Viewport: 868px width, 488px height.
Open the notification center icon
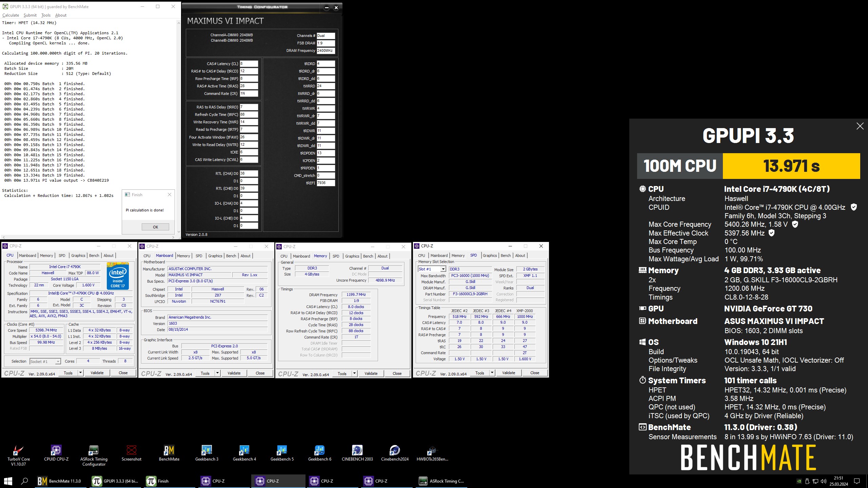pyautogui.click(x=857, y=481)
